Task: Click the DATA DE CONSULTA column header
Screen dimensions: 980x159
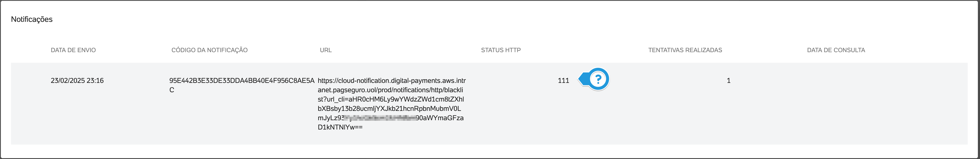Action: point(836,50)
